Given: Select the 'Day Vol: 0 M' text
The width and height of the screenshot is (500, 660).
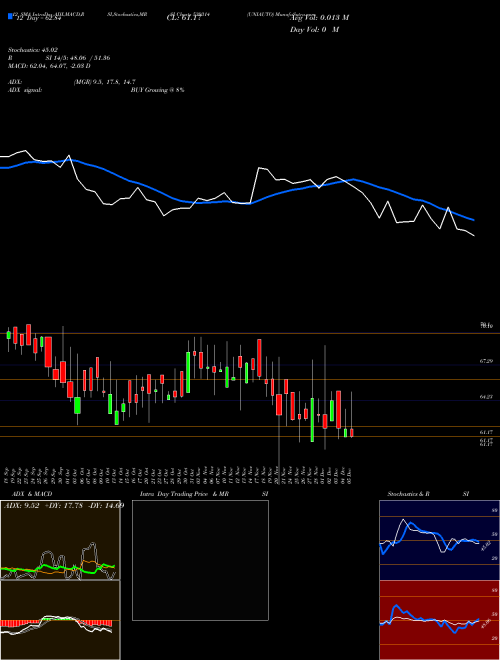Looking at the screenshot, I should point(314,30).
